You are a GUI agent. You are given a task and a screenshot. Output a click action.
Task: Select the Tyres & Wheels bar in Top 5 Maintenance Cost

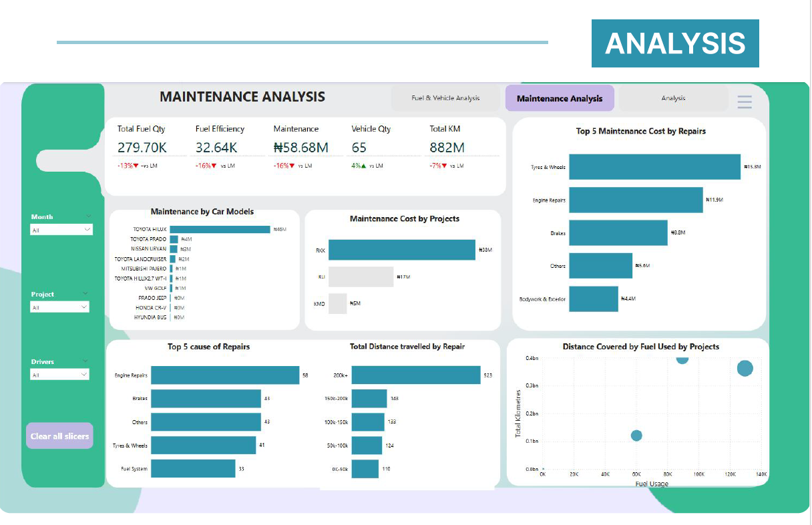[x=654, y=167]
